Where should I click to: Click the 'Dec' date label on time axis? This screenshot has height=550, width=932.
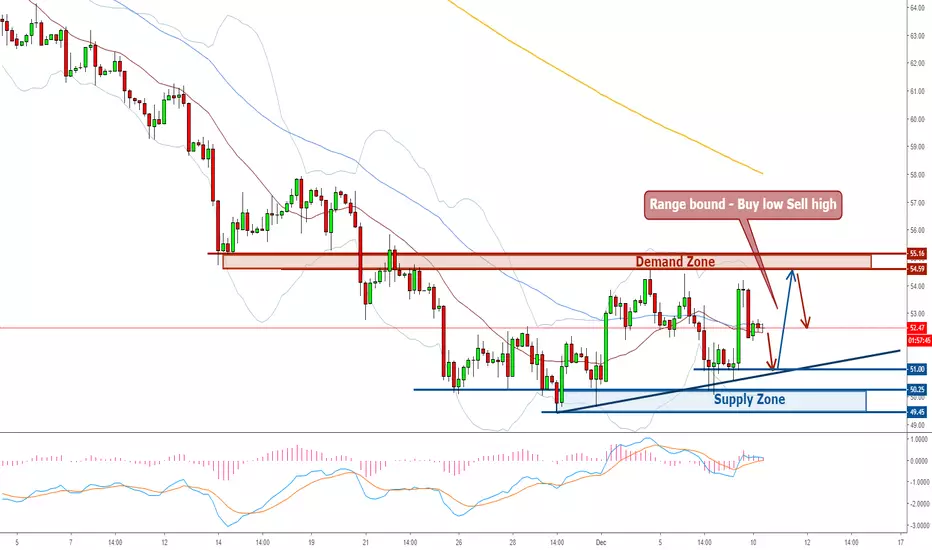click(601, 542)
